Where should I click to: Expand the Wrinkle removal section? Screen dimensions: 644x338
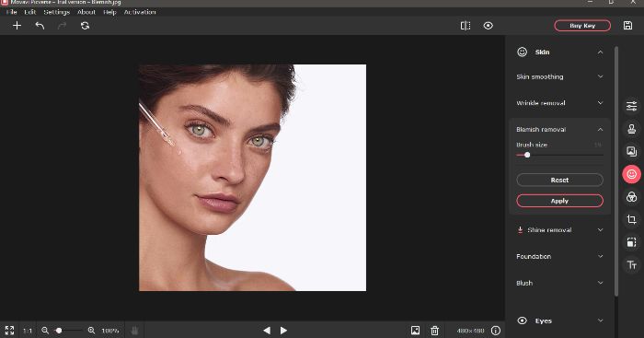click(559, 103)
